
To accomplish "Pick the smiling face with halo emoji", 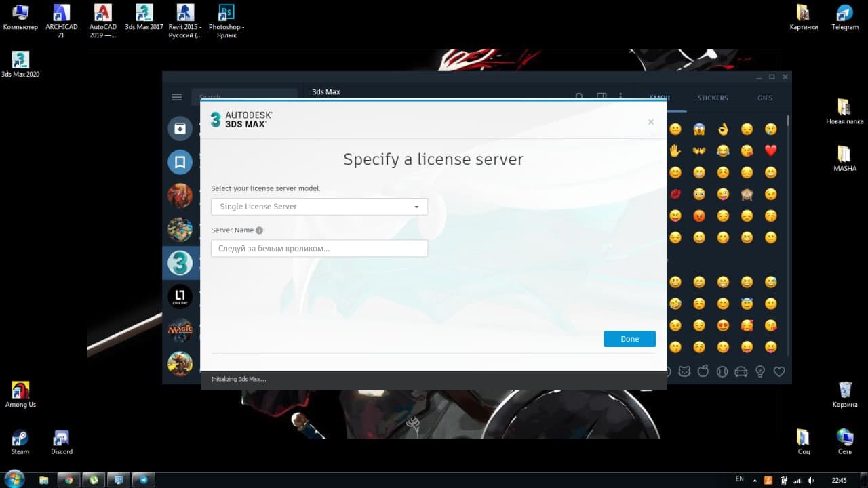I will [747, 304].
